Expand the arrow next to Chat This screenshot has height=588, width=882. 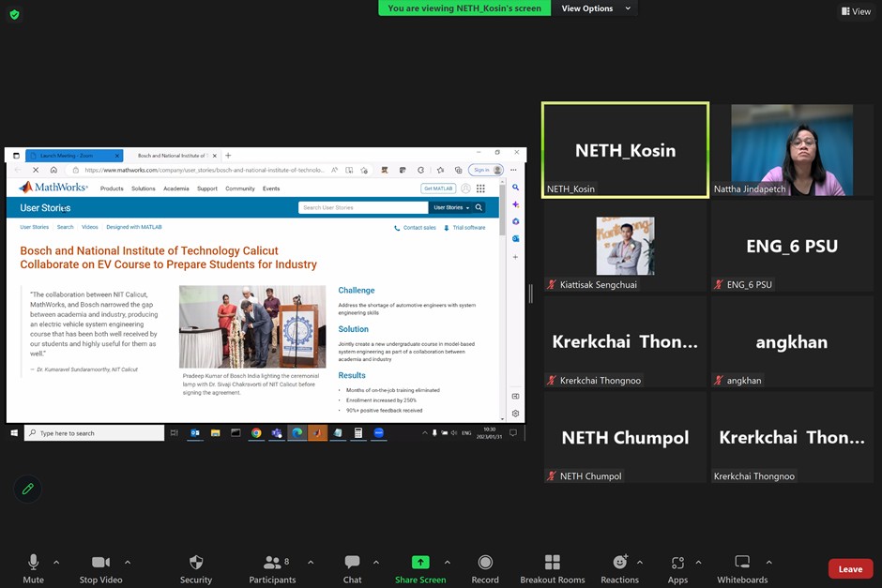click(x=375, y=562)
